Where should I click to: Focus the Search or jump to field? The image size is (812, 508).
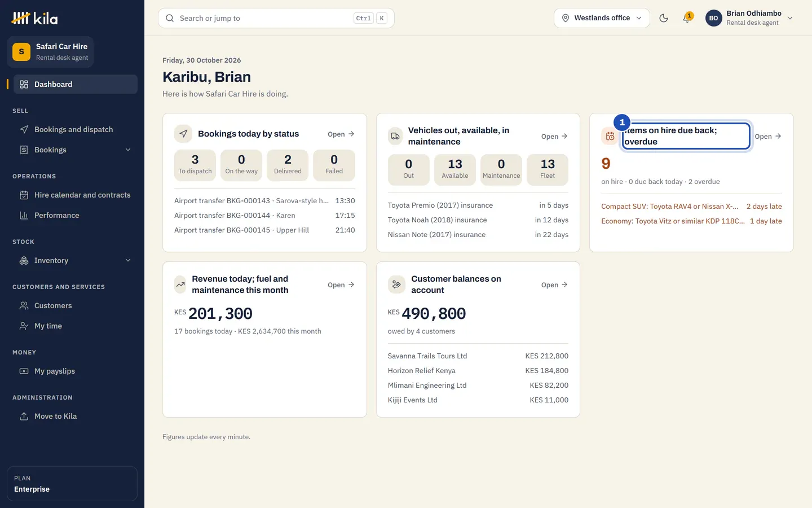(x=276, y=18)
